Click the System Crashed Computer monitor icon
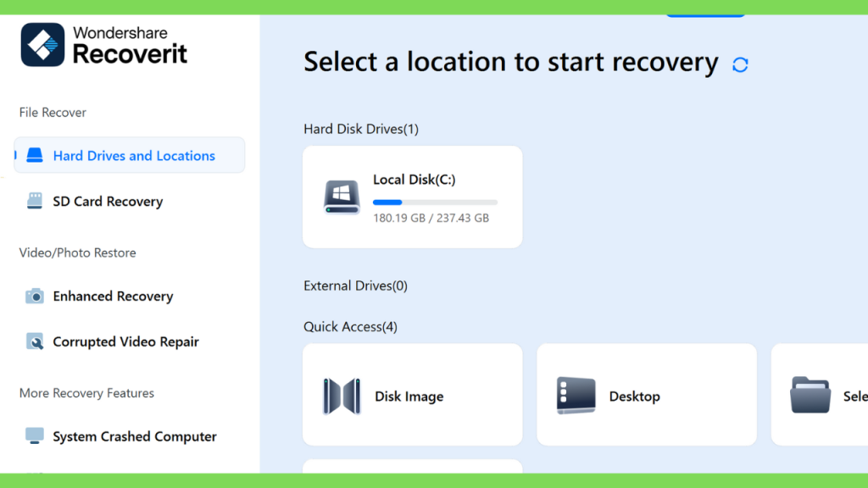Screen dimensions: 868x488 pyautogui.click(x=34, y=436)
